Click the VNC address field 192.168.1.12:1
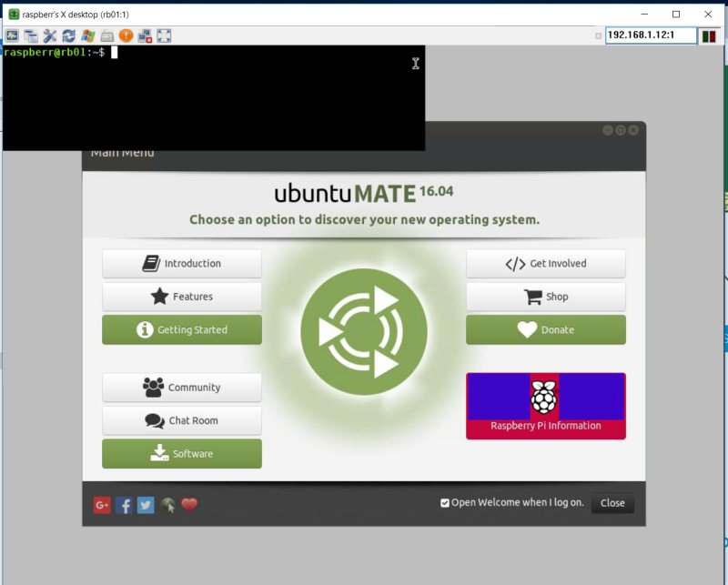The width and height of the screenshot is (728, 585). click(650, 35)
